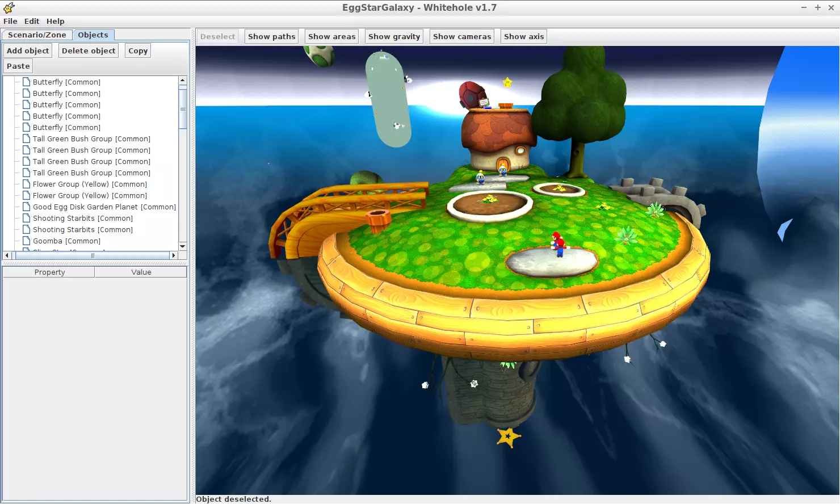The image size is (840, 504).
Task: Click the Copy button
Action: click(x=138, y=51)
